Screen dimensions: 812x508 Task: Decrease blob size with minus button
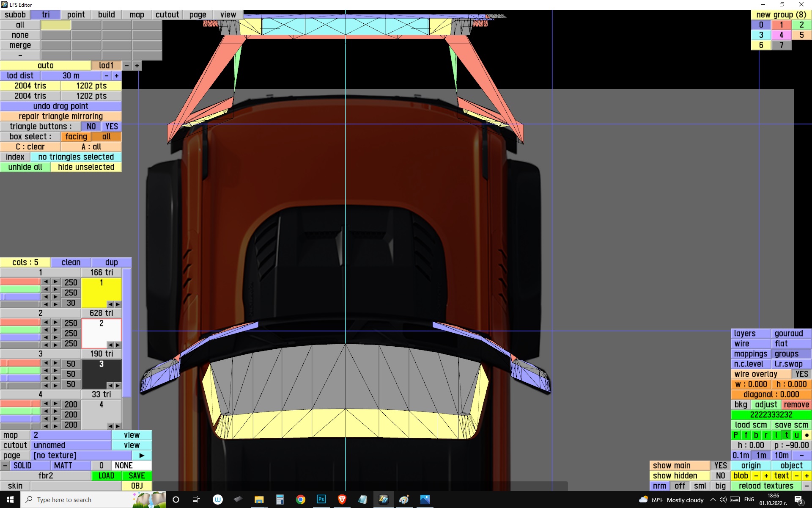coord(756,475)
